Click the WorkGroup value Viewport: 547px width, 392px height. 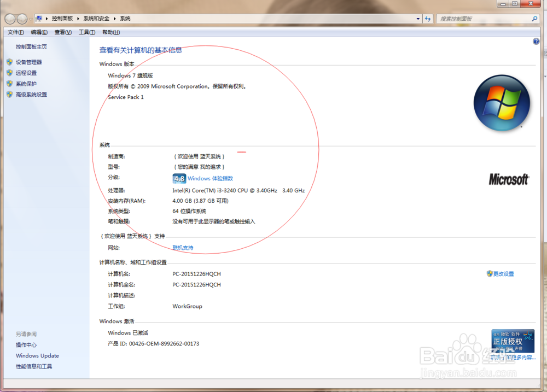pos(187,306)
